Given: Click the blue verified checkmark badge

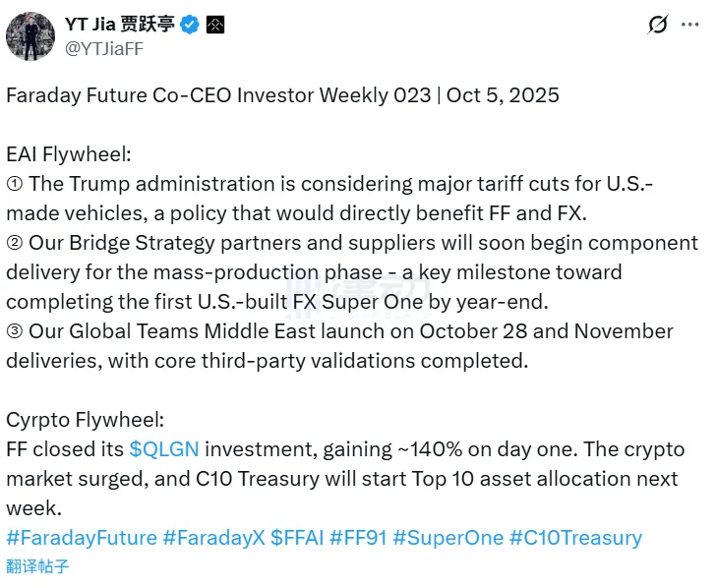Looking at the screenshot, I should pyautogui.click(x=190, y=25).
